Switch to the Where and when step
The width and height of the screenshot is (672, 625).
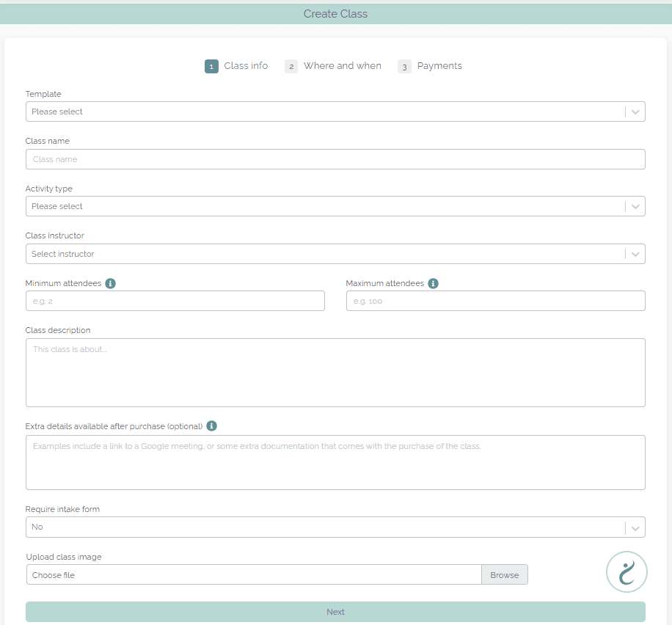pos(342,66)
